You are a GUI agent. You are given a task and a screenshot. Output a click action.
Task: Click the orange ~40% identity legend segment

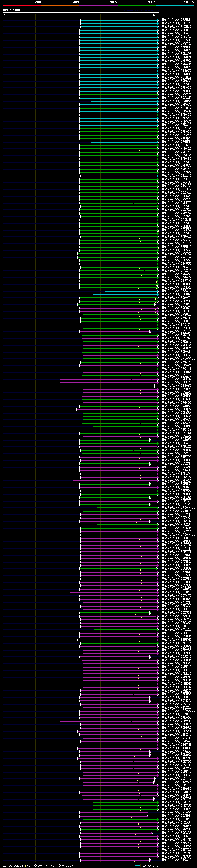[60, 6]
